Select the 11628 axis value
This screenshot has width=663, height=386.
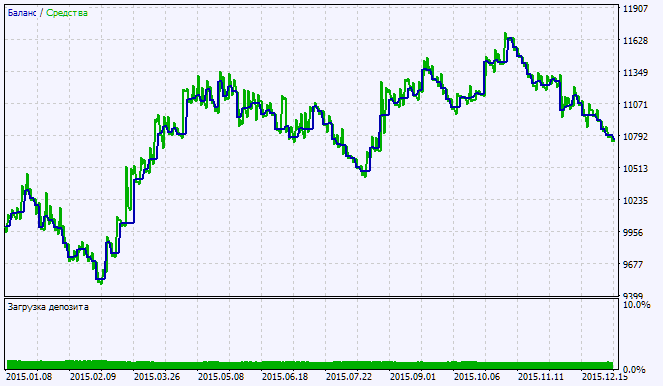pos(636,41)
